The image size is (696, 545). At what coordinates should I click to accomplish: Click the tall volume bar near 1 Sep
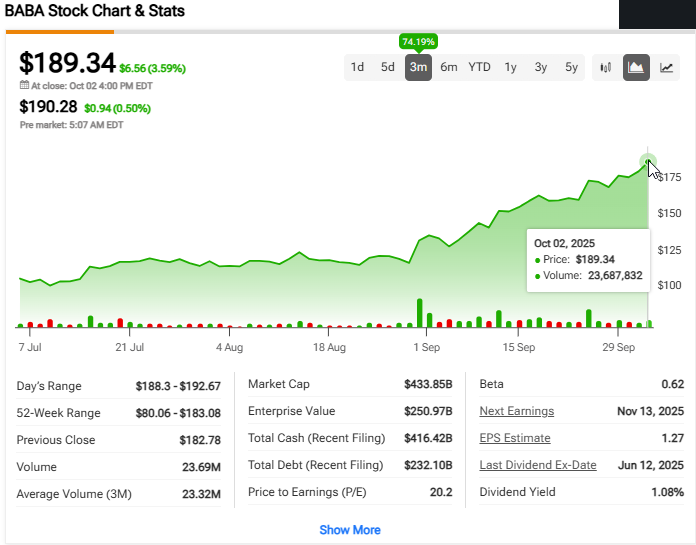click(420, 313)
